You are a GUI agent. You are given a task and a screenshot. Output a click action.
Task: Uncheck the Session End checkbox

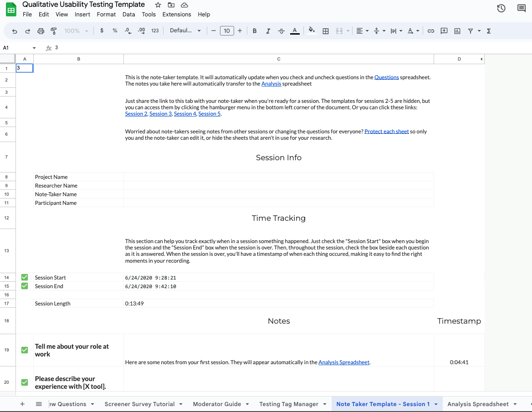click(24, 286)
